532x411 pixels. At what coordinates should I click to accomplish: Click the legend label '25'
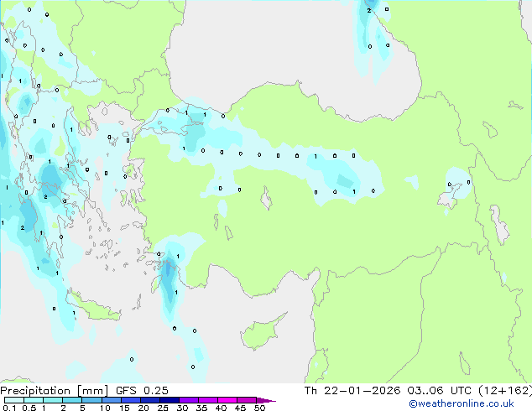click(x=163, y=408)
